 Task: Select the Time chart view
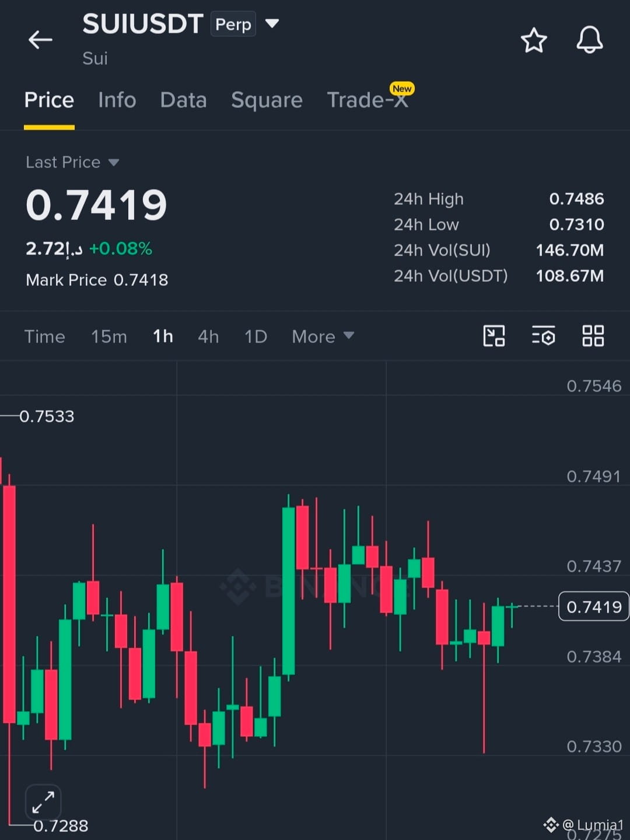pos(44,337)
